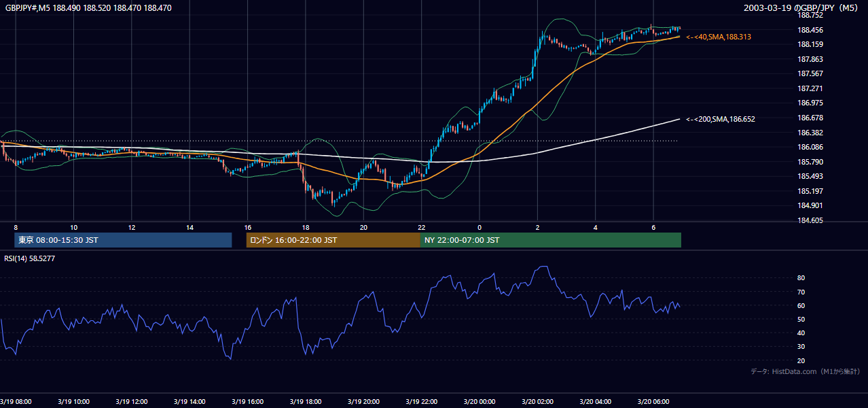Click the 186.678 price axis label
The width and height of the screenshot is (868, 408).
tap(810, 118)
